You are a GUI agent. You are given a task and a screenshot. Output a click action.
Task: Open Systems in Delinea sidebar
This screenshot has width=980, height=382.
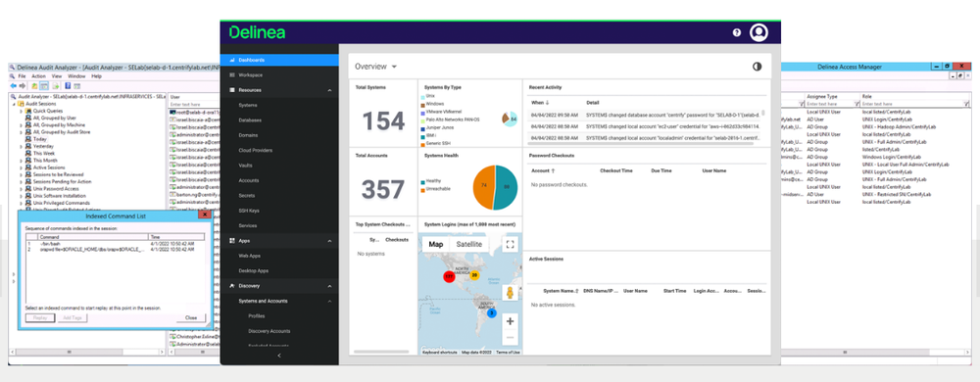click(x=248, y=106)
